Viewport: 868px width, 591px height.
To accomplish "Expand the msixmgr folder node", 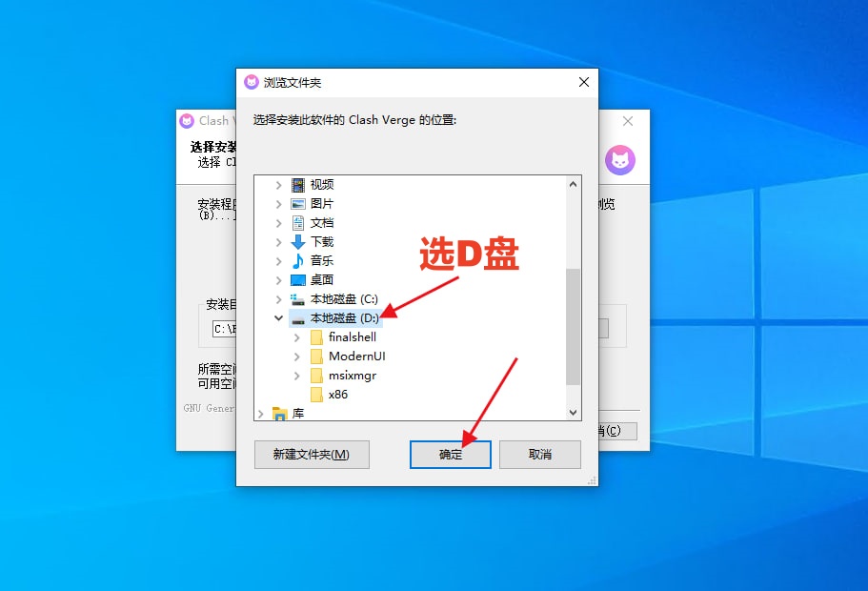I will click(x=297, y=376).
